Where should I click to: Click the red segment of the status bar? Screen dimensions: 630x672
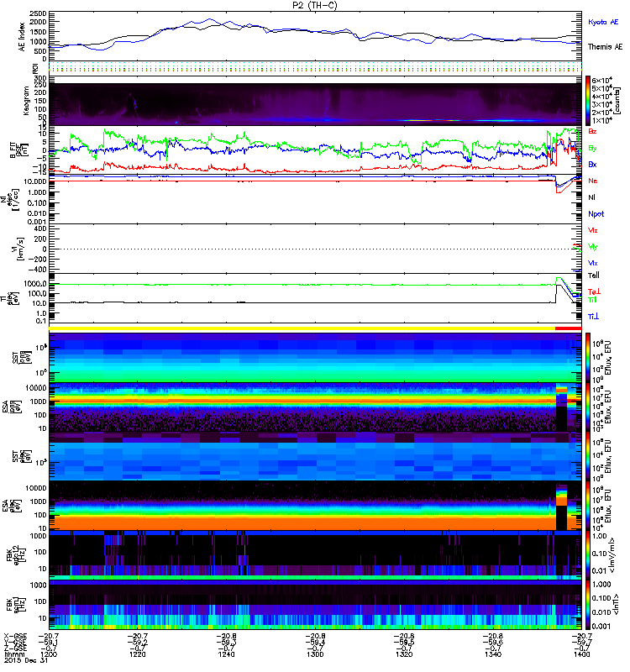point(569,328)
